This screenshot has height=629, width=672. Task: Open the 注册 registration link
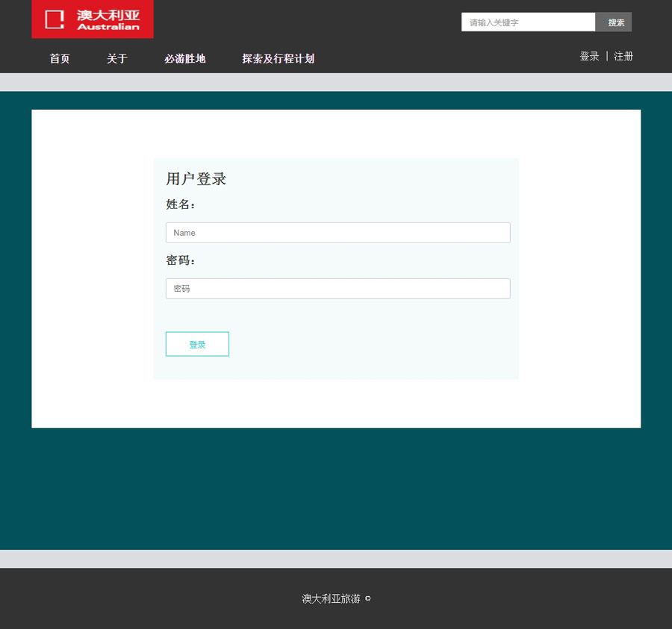[623, 57]
